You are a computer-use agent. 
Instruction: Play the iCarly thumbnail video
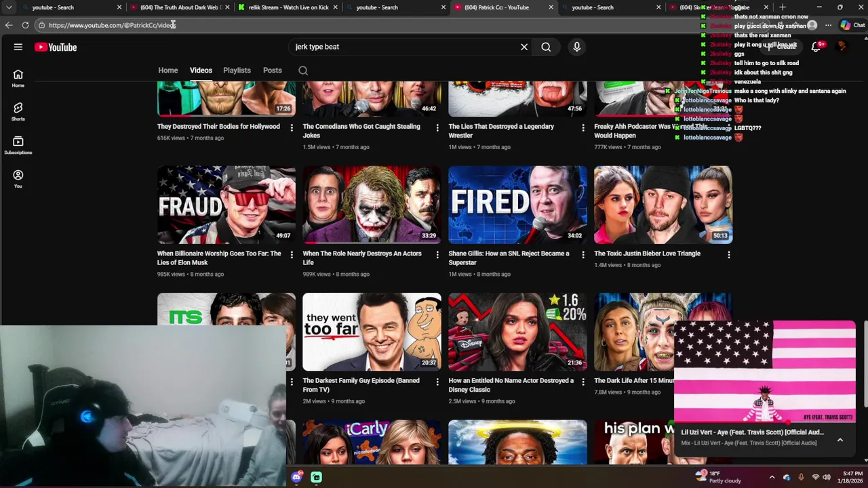point(372,443)
